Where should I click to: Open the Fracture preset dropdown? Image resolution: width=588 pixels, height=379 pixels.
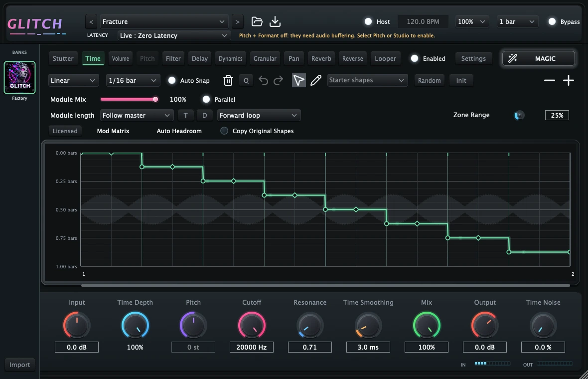click(163, 22)
